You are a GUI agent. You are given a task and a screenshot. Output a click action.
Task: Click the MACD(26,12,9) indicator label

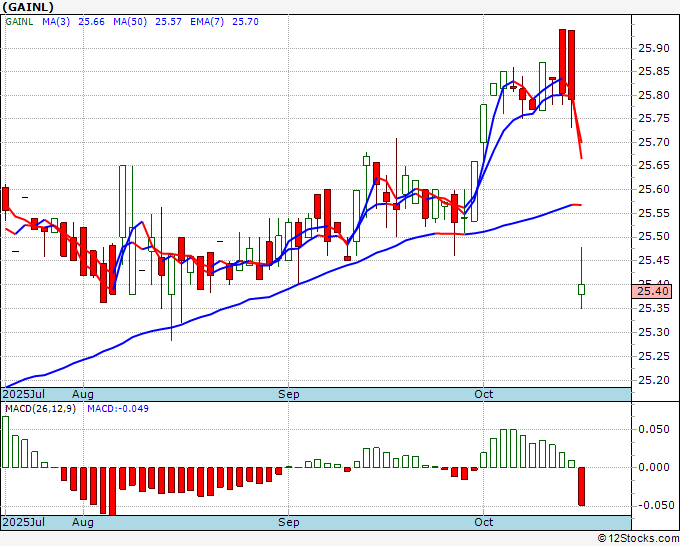pos(40,409)
